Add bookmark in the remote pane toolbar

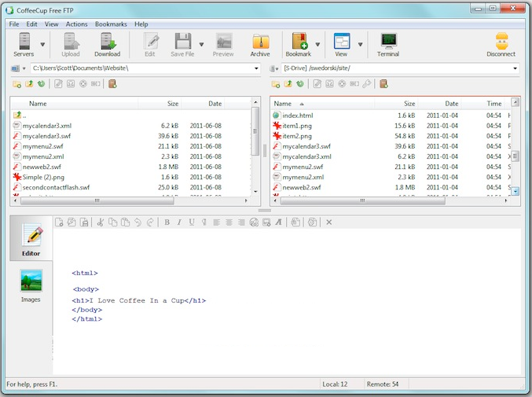point(383,84)
